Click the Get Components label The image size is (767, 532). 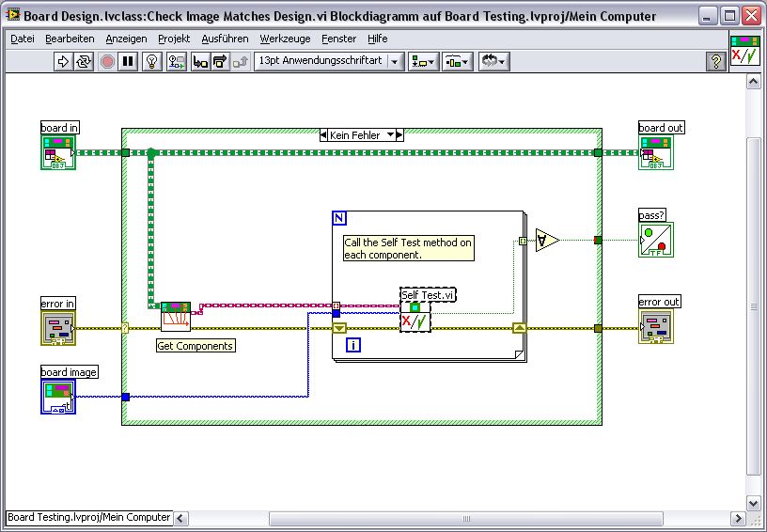[196, 346]
